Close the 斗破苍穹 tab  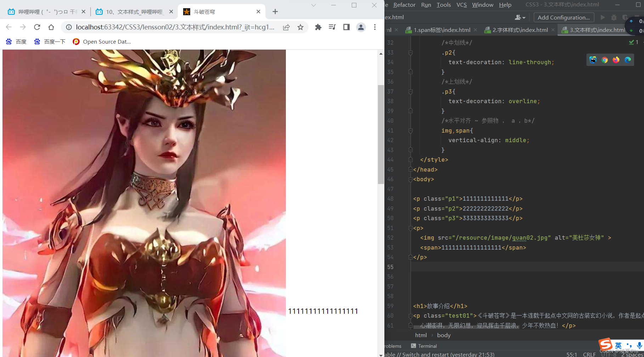[x=258, y=12]
